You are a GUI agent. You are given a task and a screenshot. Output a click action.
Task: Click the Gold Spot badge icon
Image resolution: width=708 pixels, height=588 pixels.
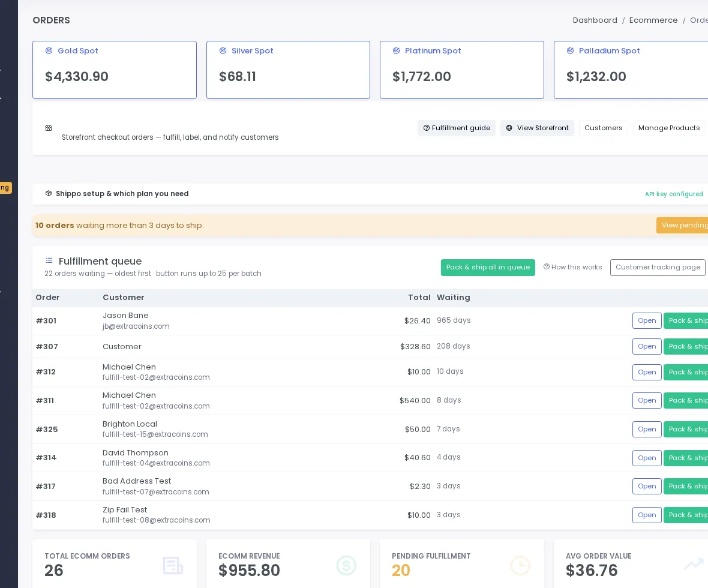[x=49, y=50]
